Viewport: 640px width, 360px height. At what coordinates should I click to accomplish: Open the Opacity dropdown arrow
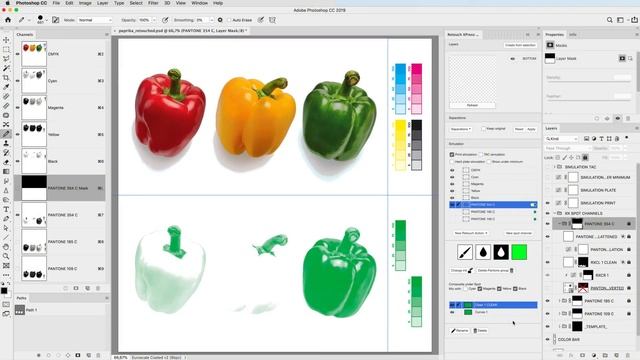[x=154, y=20]
